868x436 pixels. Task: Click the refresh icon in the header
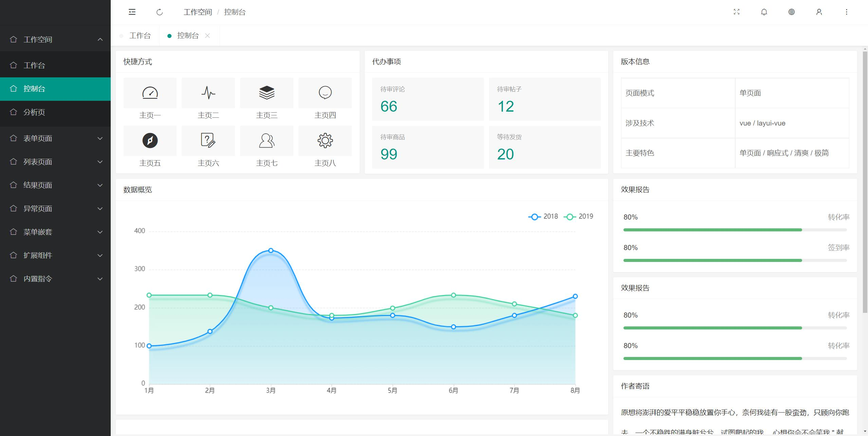click(160, 12)
